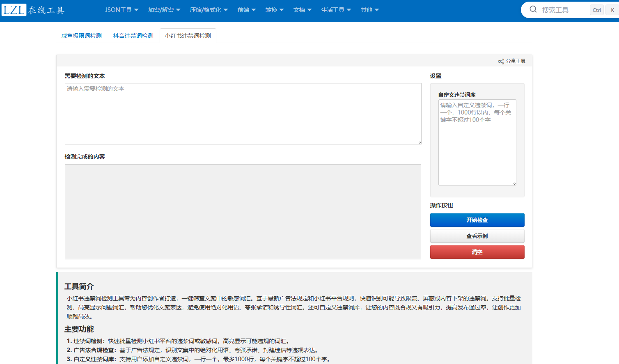Click the Ctrl key hint badge

(597, 10)
